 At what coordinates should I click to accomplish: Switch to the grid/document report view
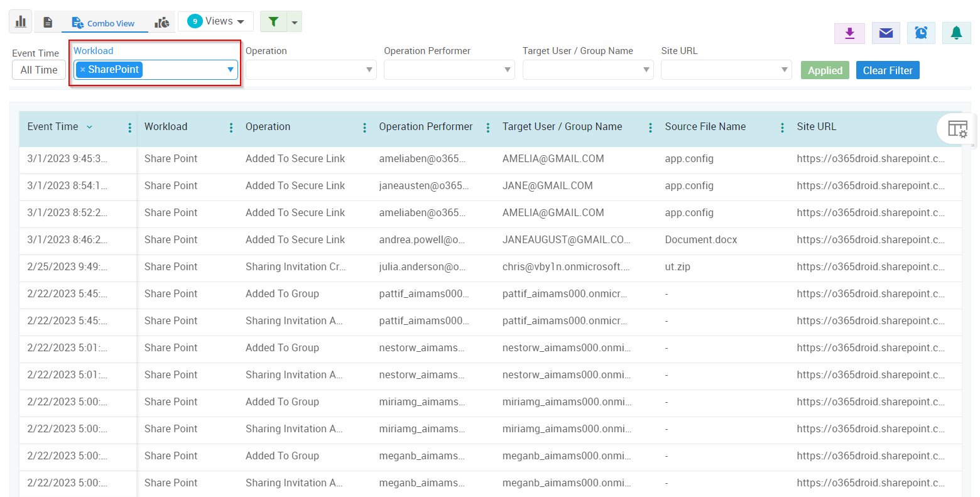pyautogui.click(x=48, y=21)
